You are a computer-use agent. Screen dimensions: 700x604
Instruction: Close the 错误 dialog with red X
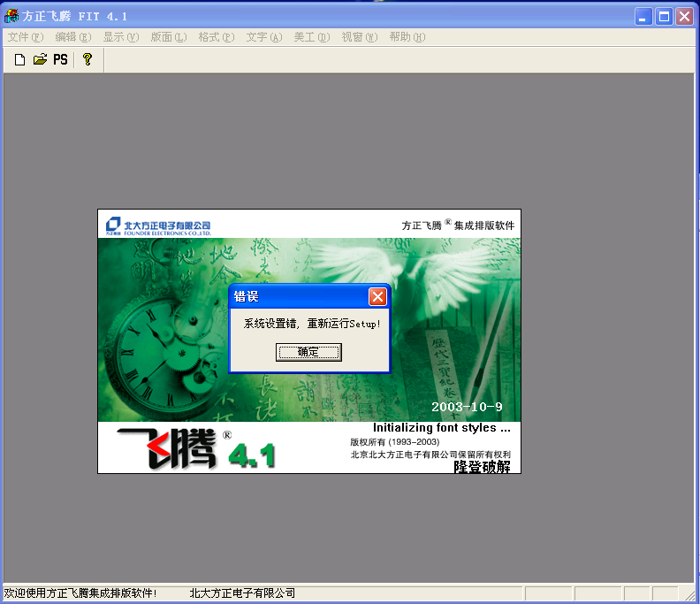click(377, 296)
